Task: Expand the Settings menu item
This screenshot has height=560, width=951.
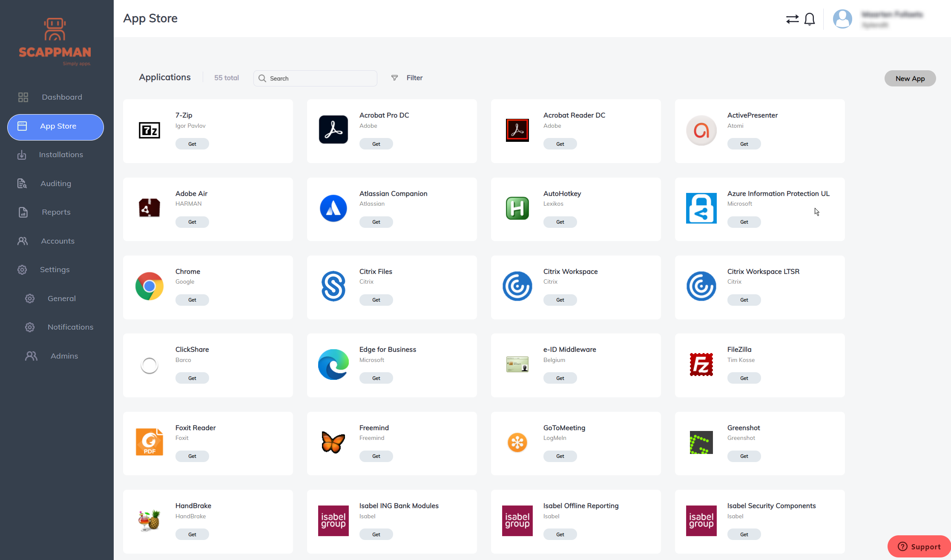Action: [55, 270]
